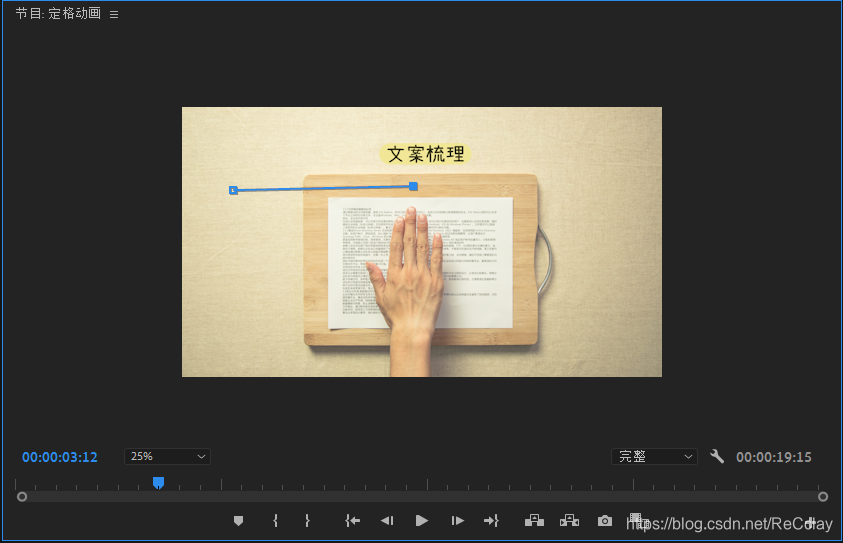Click the Mark In brace icon
Screen dimensions: 843x543
[x=275, y=520]
